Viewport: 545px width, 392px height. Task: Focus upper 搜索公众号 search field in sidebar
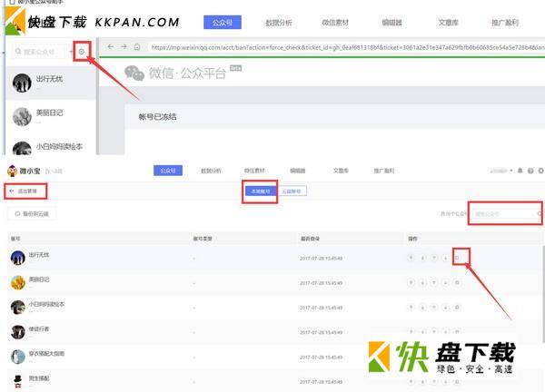[x=39, y=52]
